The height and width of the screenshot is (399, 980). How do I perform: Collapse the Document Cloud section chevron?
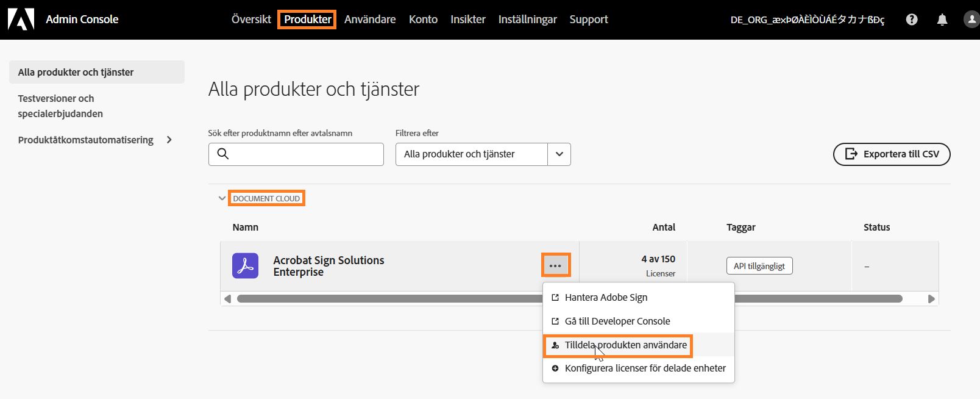coord(222,198)
